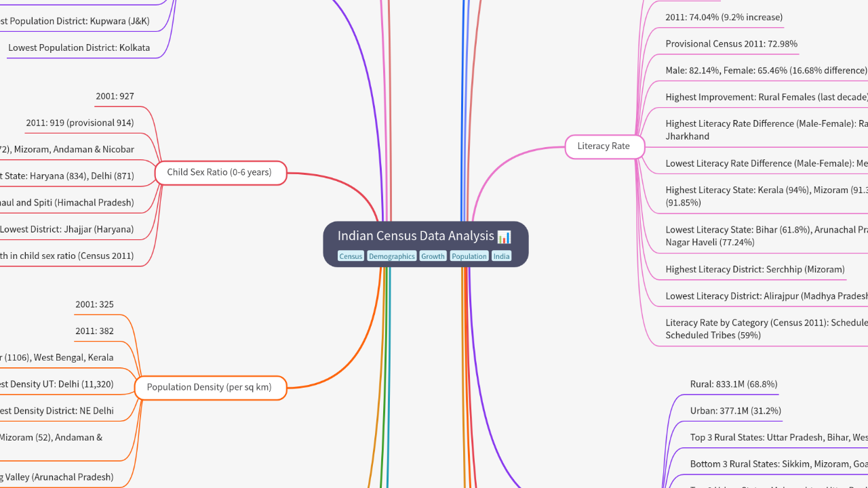Click the 'Demographics' tag
Image resolution: width=868 pixels, height=488 pixels.
click(392, 256)
